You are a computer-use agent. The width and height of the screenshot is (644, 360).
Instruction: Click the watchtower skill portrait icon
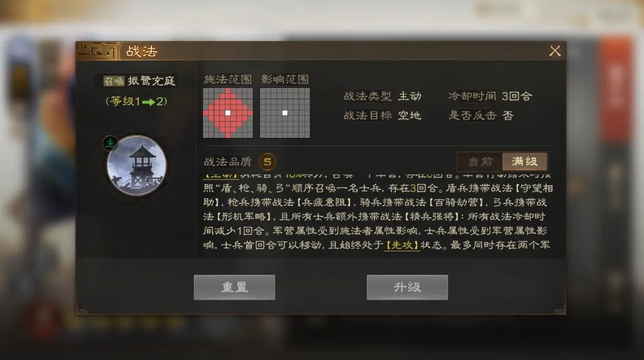pyautogui.click(x=137, y=165)
